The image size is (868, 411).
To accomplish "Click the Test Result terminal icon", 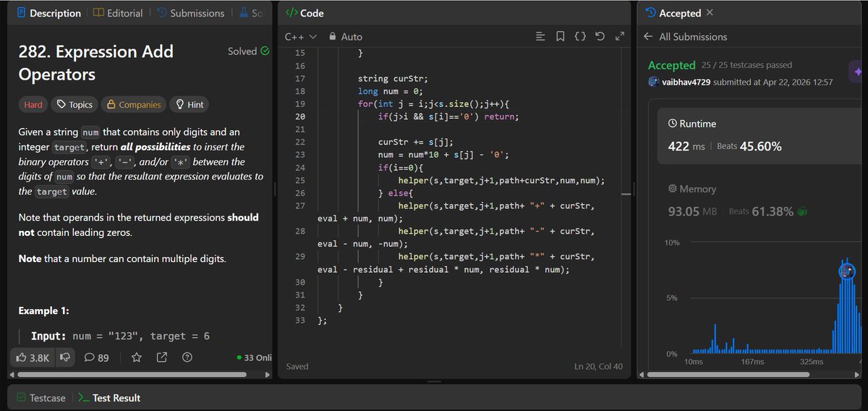I will click(83, 398).
